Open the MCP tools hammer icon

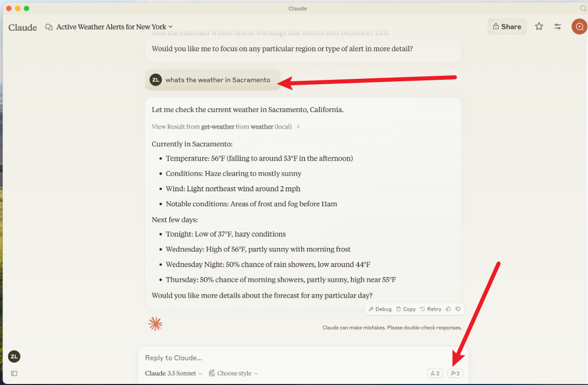(455, 373)
